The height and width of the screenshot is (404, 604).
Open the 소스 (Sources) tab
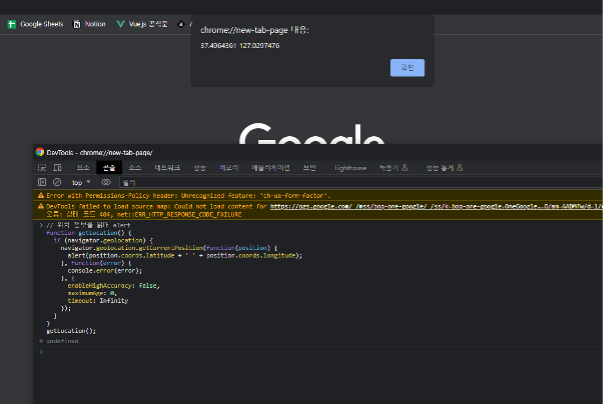(x=135, y=168)
